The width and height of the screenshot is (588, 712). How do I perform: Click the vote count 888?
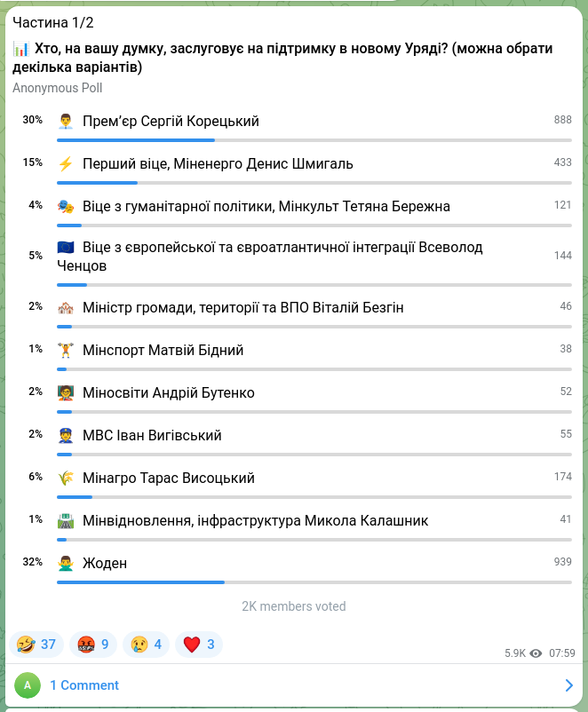click(x=562, y=120)
